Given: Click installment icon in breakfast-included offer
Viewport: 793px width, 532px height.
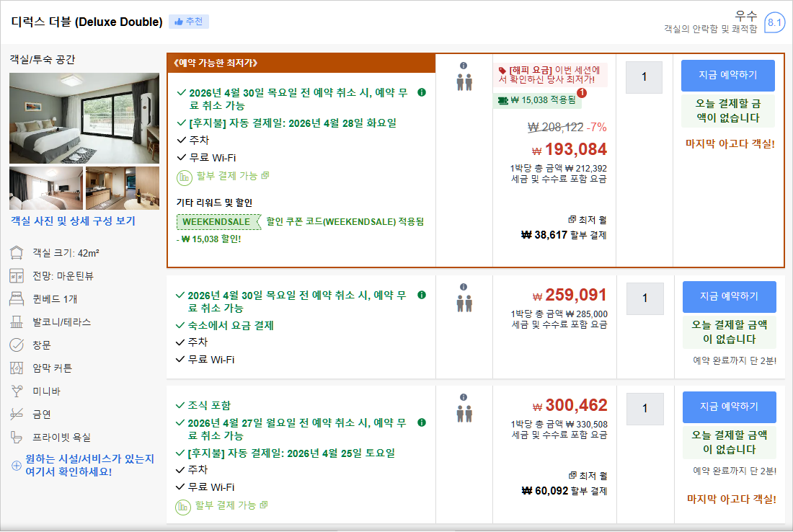Looking at the screenshot, I should click(182, 507).
